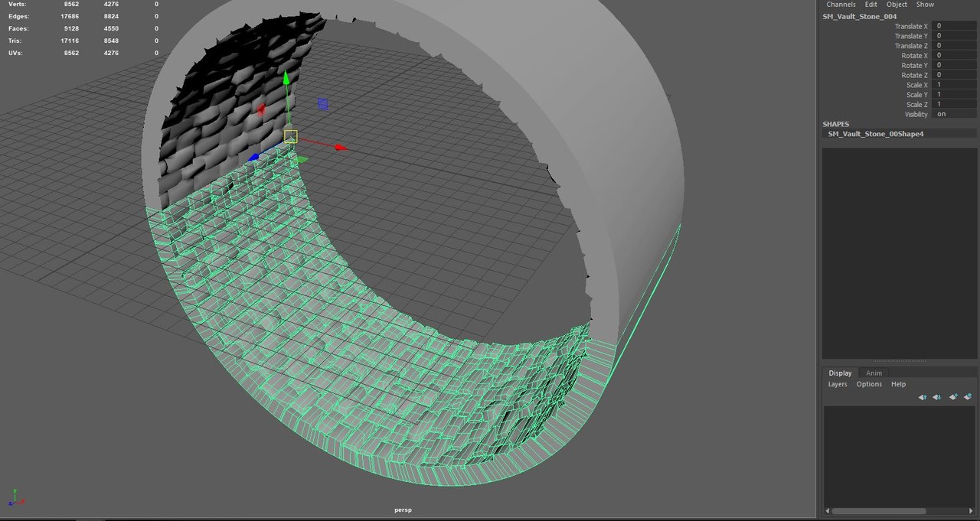Screen dimensions: 980x521
Task: Click the yellow center manipulator handle
Action: [290, 136]
